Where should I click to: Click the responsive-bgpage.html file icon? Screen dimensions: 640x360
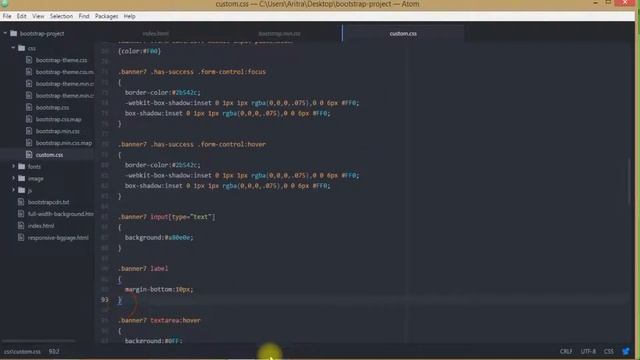coord(21,238)
